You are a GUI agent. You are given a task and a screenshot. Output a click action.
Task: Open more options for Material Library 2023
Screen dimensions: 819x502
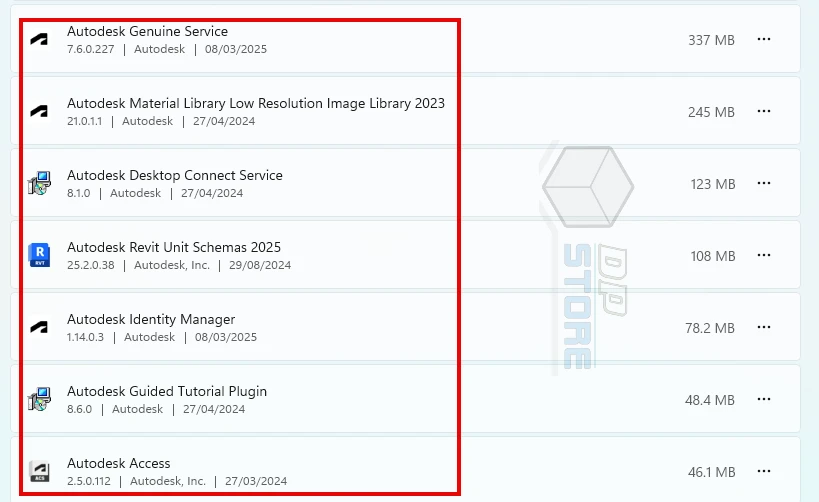(764, 111)
